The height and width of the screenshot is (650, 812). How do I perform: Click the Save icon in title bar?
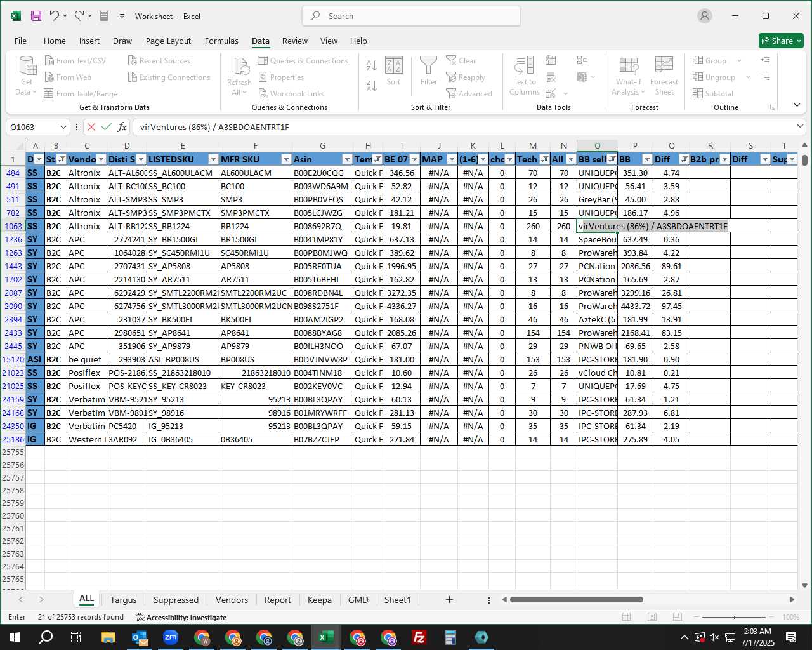pyautogui.click(x=36, y=16)
